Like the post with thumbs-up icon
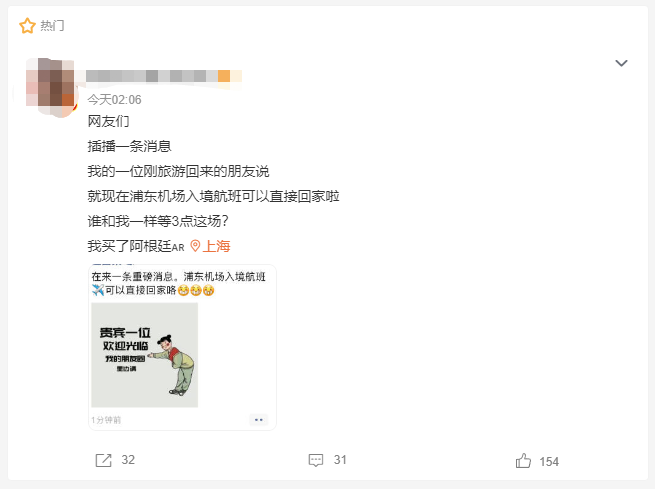 pos(523,461)
